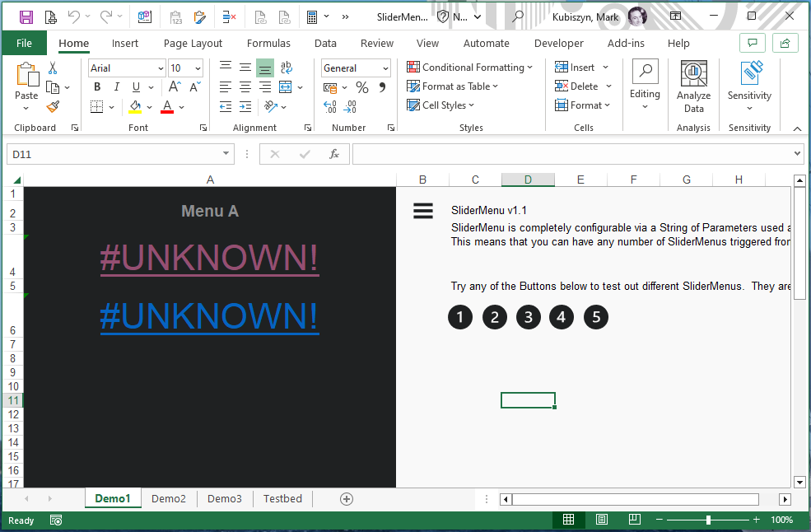Click the hamburger menu icon in sheet
Image resolution: width=811 pixels, height=532 pixels.
point(422,212)
